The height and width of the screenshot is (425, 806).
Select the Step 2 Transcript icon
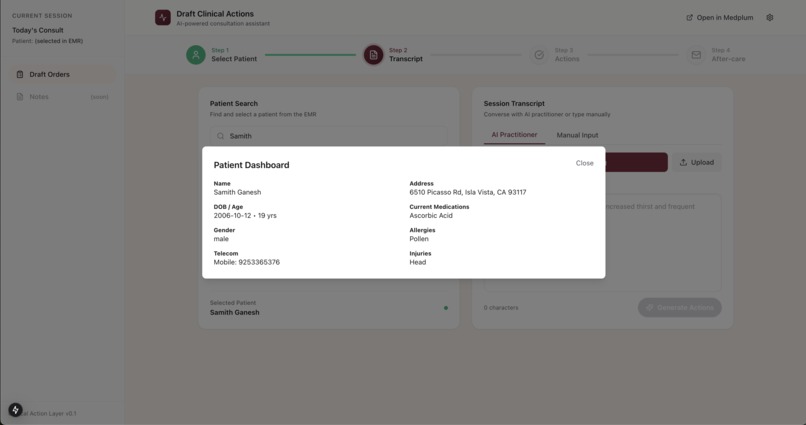coord(373,55)
